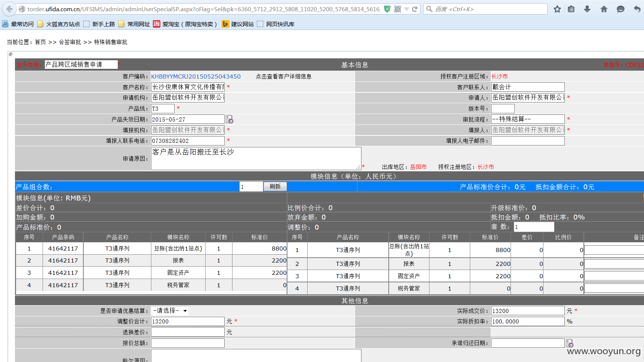Screen dimensions: 644x362
Task: Open 新手上路 bookmark
Action: click(99, 24)
